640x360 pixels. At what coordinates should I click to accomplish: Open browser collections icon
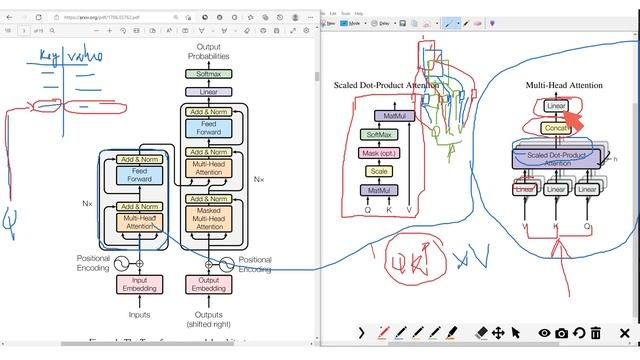265,17
